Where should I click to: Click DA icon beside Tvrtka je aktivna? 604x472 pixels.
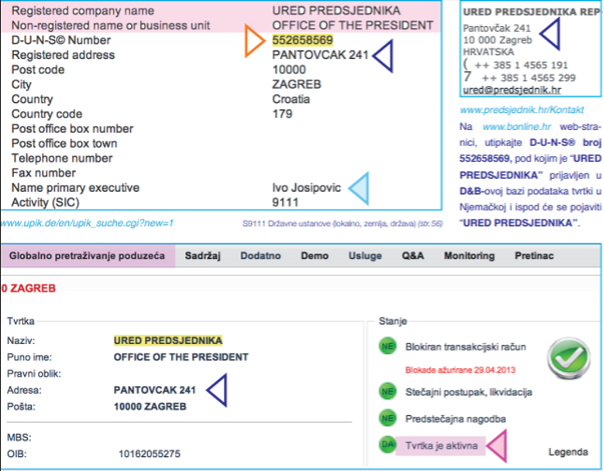tap(388, 445)
